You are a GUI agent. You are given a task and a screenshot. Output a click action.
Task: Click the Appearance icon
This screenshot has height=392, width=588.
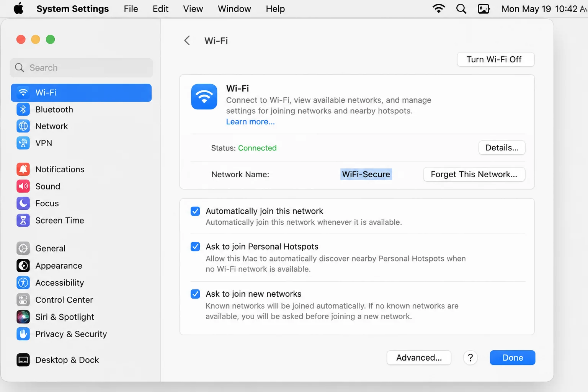[23, 266]
